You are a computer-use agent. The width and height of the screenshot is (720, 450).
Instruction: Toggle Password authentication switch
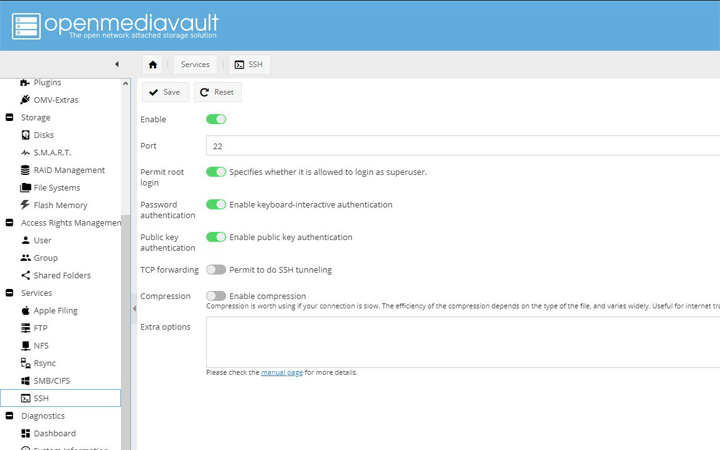(x=216, y=204)
